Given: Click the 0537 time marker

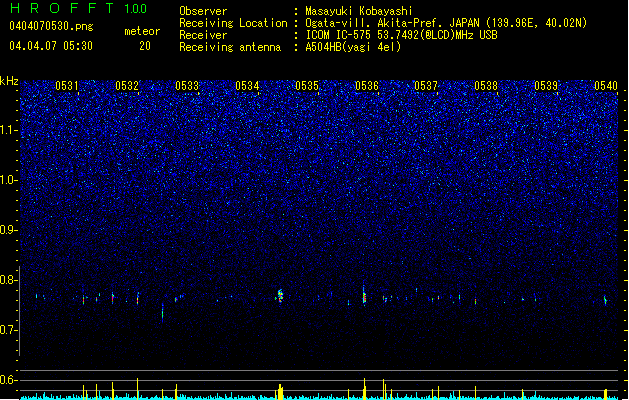Looking at the screenshot, I should (x=426, y=86).
